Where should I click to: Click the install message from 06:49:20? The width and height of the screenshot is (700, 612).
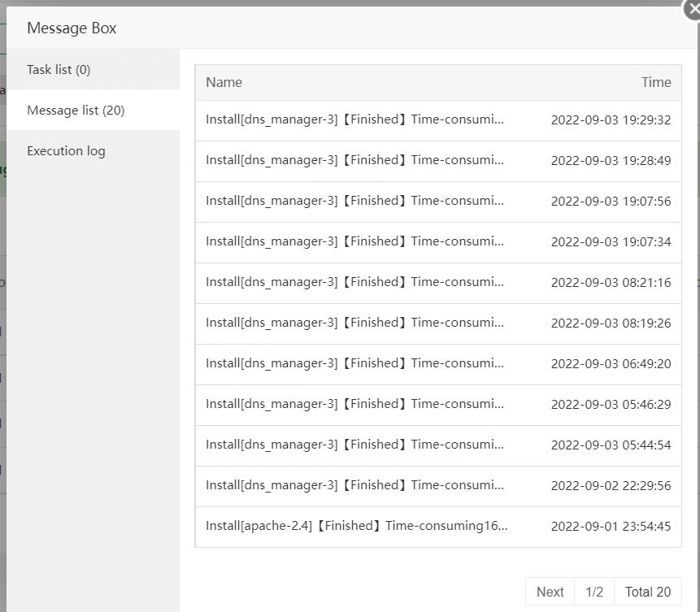355,364
